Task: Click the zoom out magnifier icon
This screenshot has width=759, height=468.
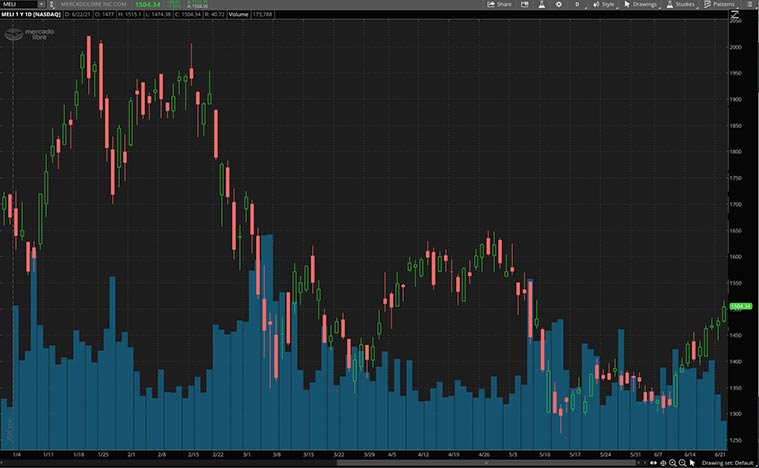Action: pyautogui.click(x=682, y=463)
